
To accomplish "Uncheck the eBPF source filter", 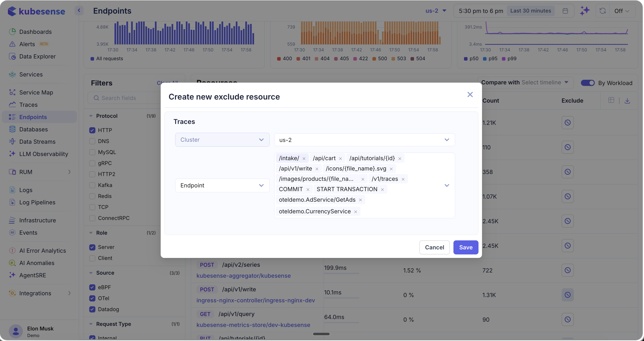I will click(x=92, y=288).
